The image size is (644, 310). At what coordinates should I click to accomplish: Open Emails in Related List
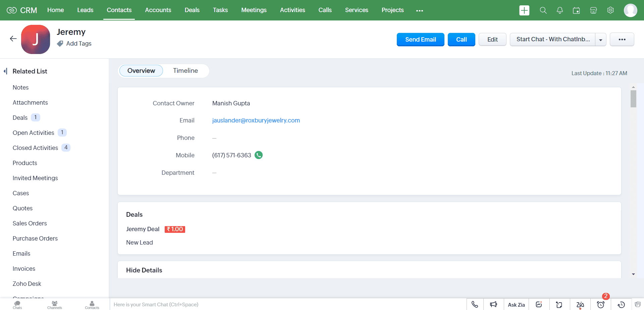tap(21, 254)
